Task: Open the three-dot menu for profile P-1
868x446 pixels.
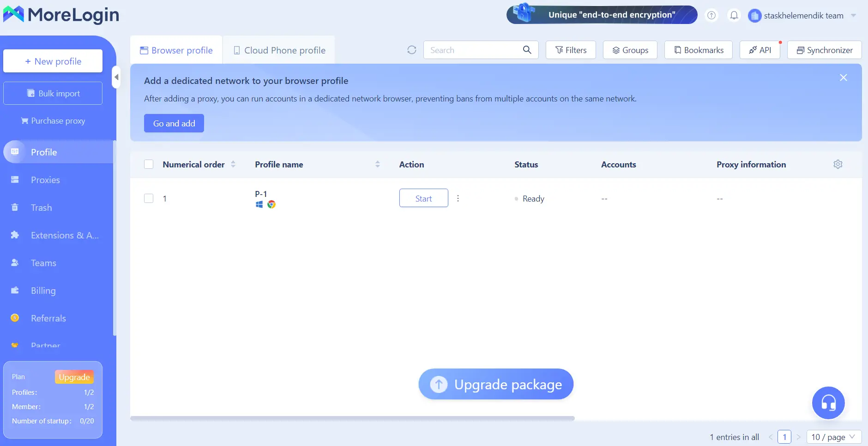Action: [x=458, y=198]
